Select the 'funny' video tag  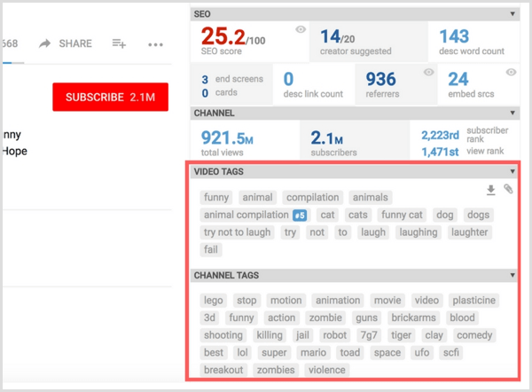216,197
